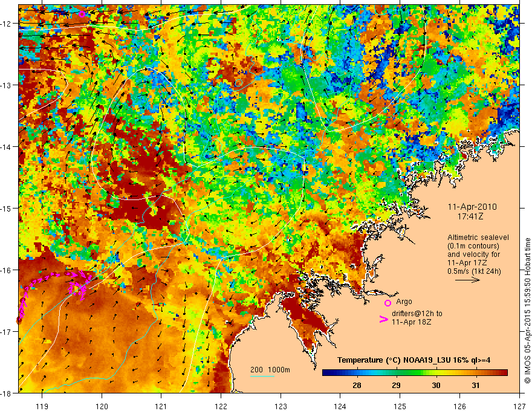Image resolution: width=532 pixels, height=411 pixels.
Task: Click the magenta drifter arrowhead in legend
Action: [x=383, y=319]
